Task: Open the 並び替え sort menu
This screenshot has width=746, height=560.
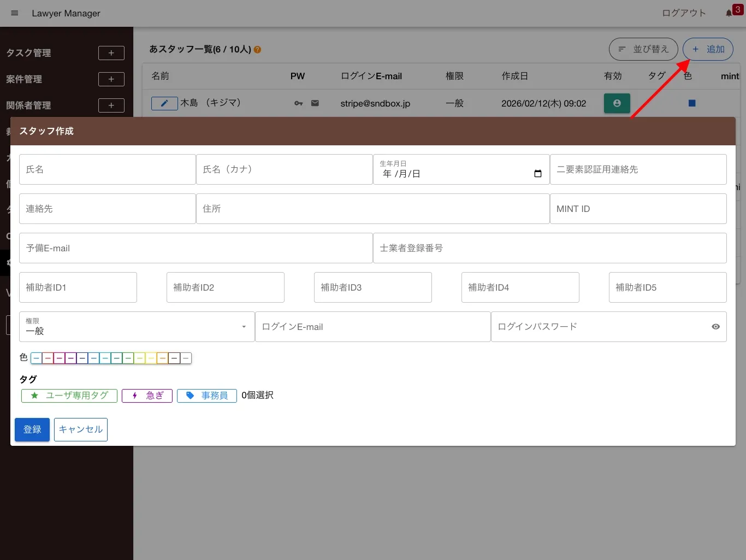Action: (643, 49)
